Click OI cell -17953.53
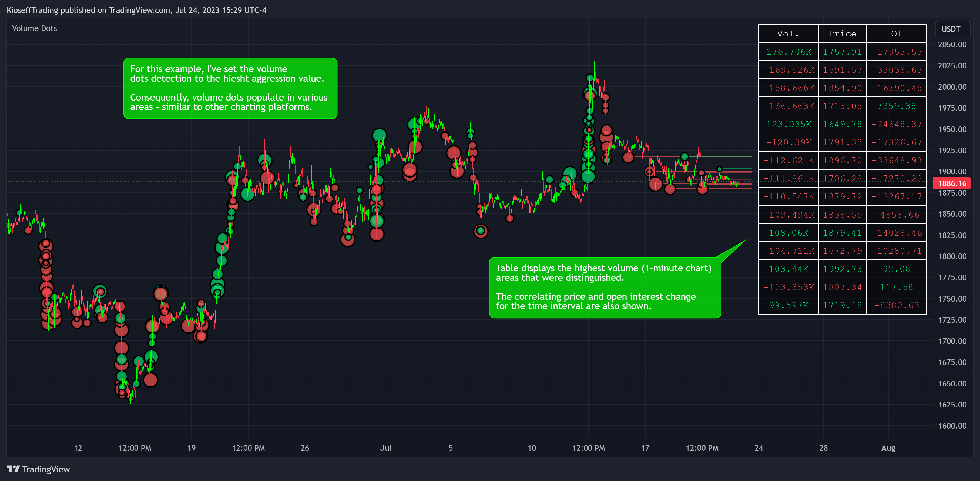The image size is (980, 481). click(x=896, y=52)
